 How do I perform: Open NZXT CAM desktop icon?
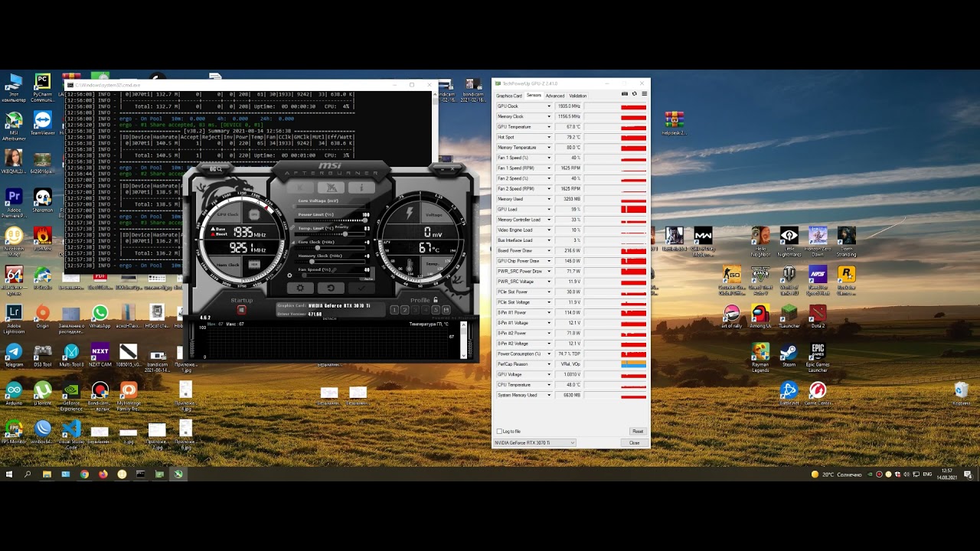click(x=100, y=355)
